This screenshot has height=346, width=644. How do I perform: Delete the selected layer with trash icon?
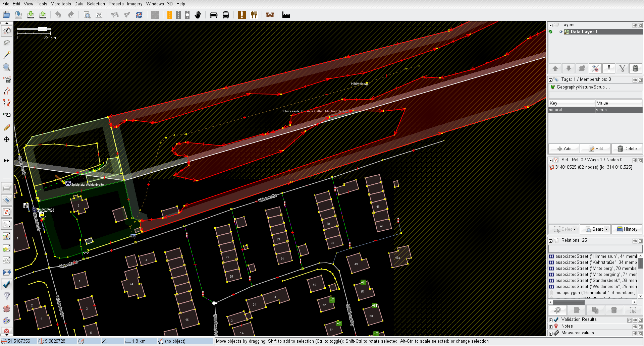click(x=635, y=68)
